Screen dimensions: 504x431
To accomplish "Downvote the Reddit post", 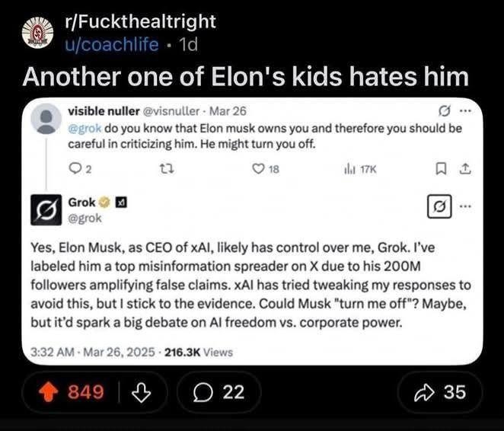I will 139,392.
